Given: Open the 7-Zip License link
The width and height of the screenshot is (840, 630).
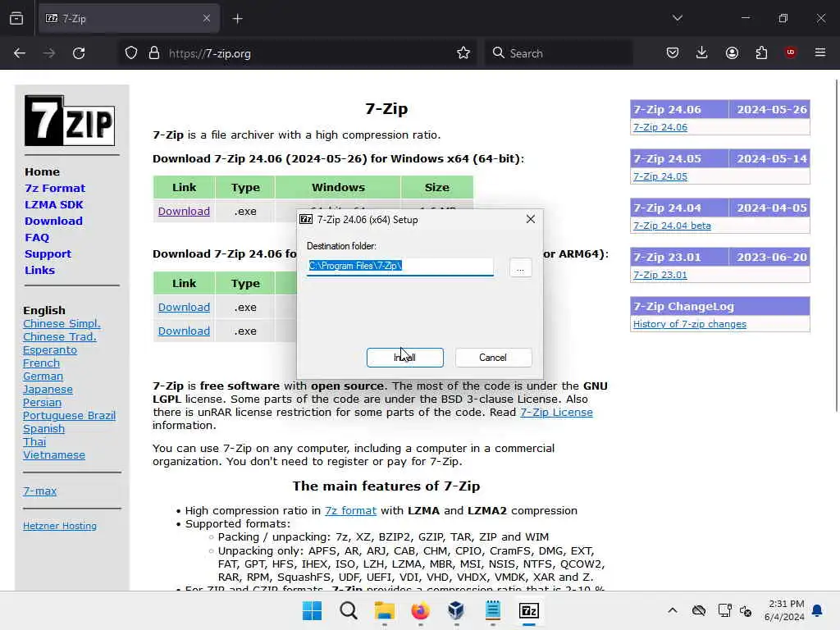Looking at the screenshot, I should point(556,412).
